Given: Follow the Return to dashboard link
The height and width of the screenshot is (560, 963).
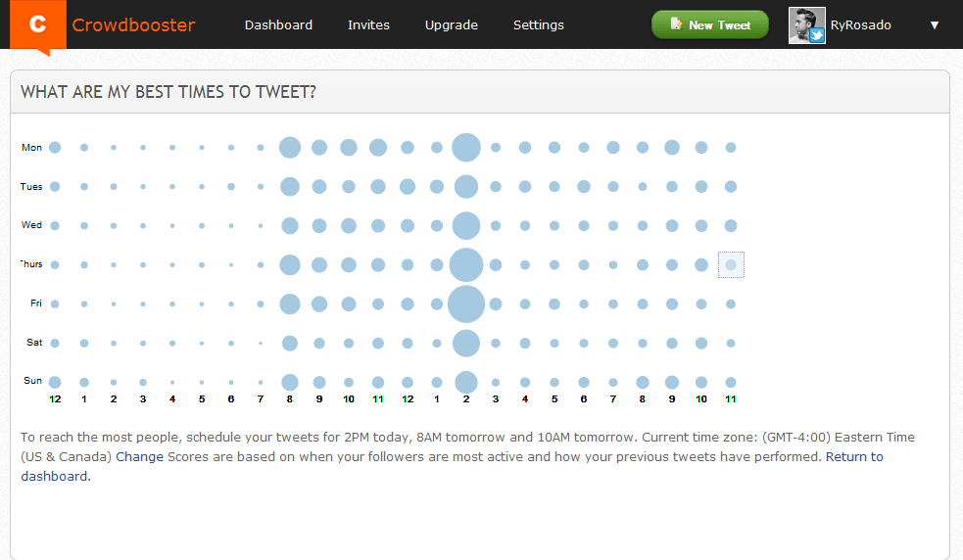Looking at the screenshot, I should 853,456.
